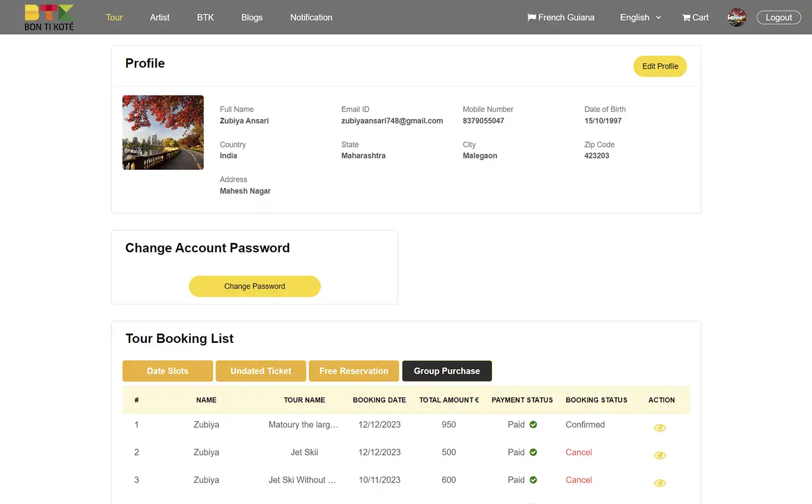
Task: Click the Paid checkmark for Matoury booking
Action: pyautogui.click(x=533, y=424)
